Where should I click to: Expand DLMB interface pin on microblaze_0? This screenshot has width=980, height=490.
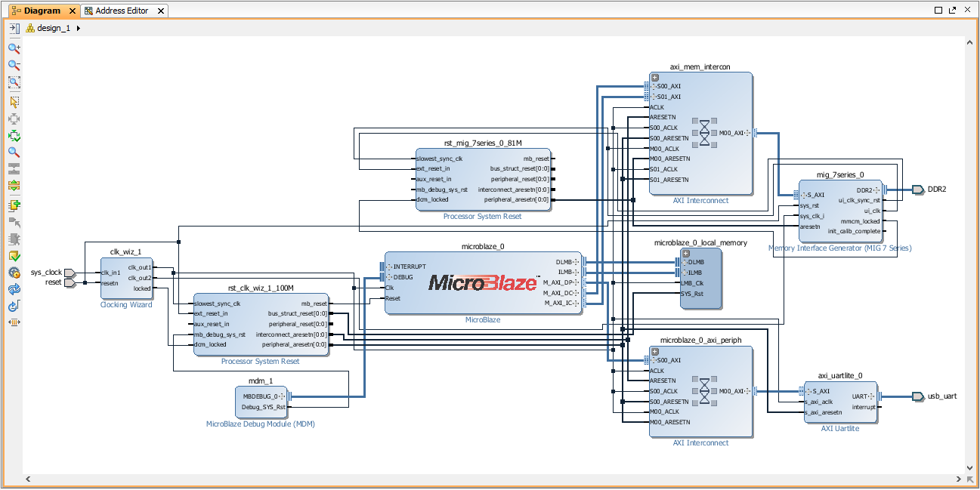pyautogui.click(x=577, y=263)
